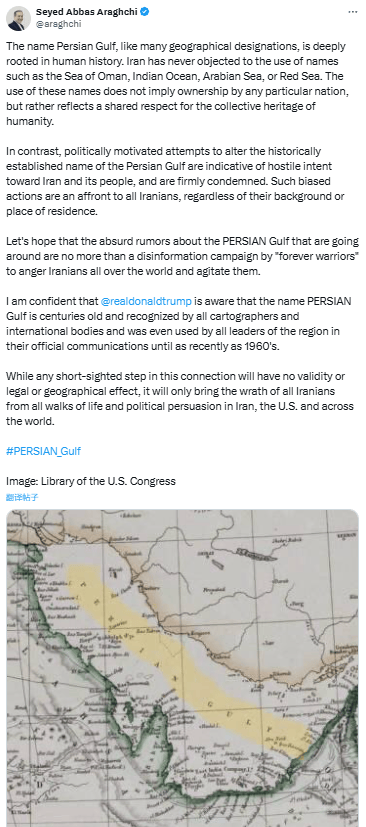Click the 'Image: Library of the U.S. Congress' caption
The image size is (366, 827).
[x=91, y=481]
